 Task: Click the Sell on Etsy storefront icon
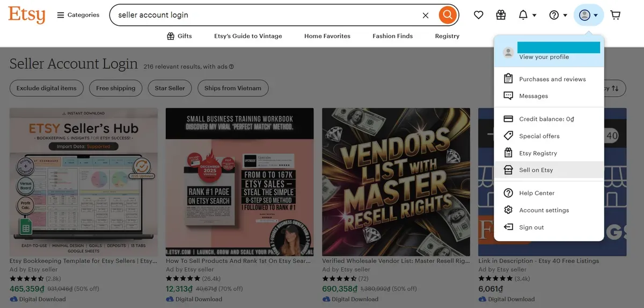tap(508, 170)
